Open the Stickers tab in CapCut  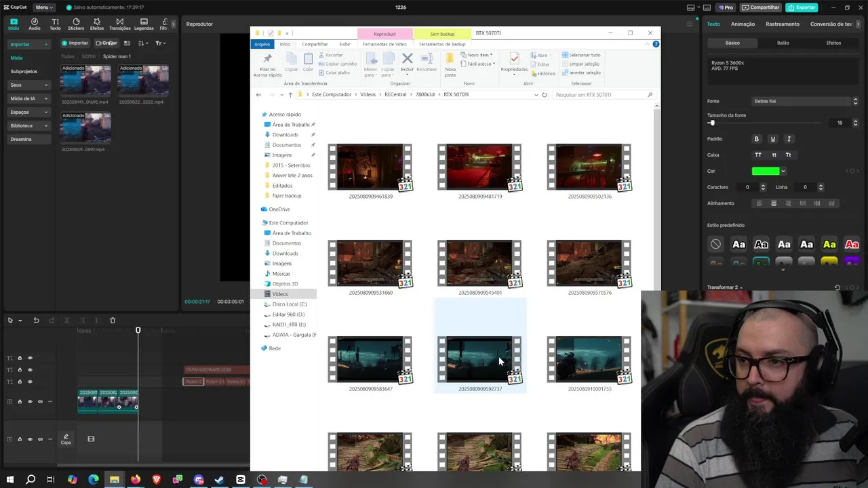pyautogui.click(x=76, y=24)
